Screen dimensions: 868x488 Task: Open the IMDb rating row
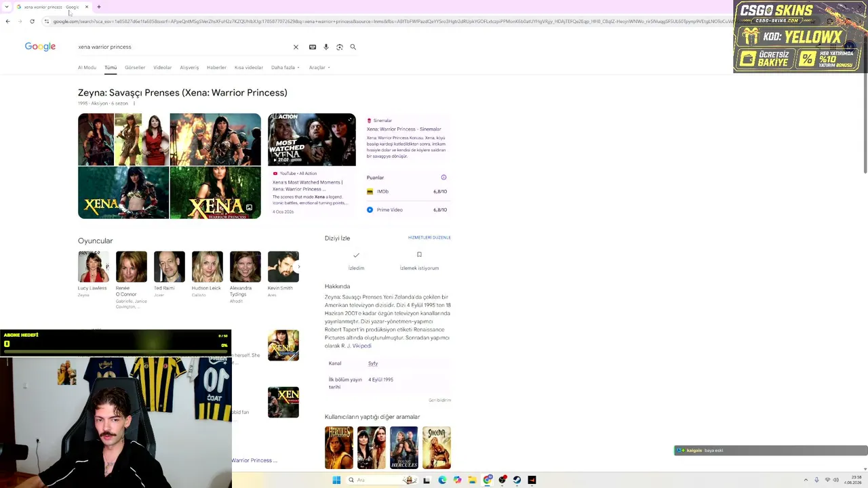tap(407, 192)
